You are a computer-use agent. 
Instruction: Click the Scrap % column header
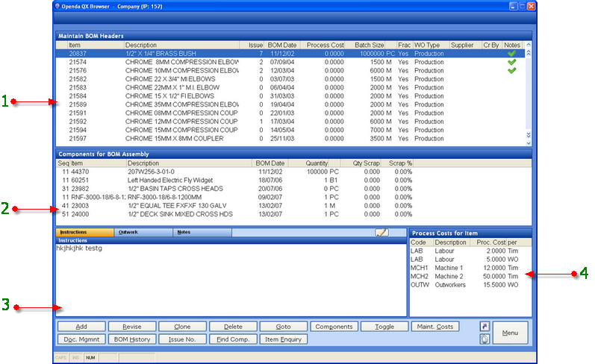(x=397, y=163)
